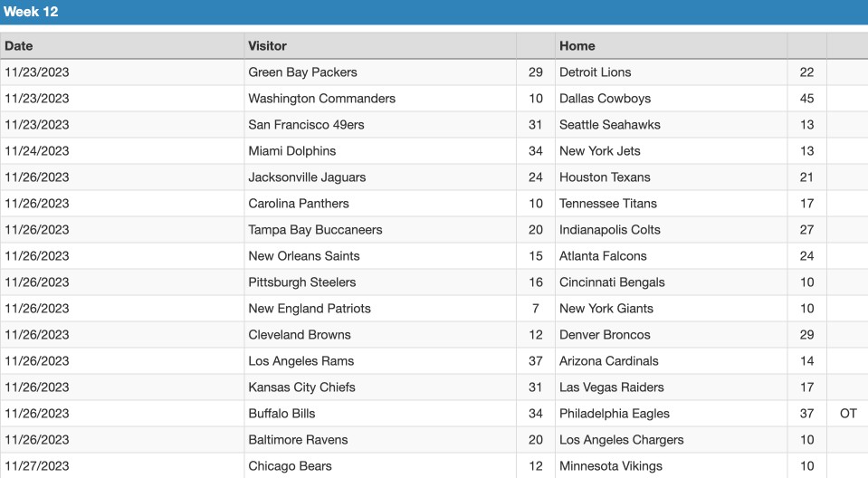The height and width of the screenshot is (478, 868).
Task: Choose Atlanta Falcons home team
Action: click(x=603, y=256)
